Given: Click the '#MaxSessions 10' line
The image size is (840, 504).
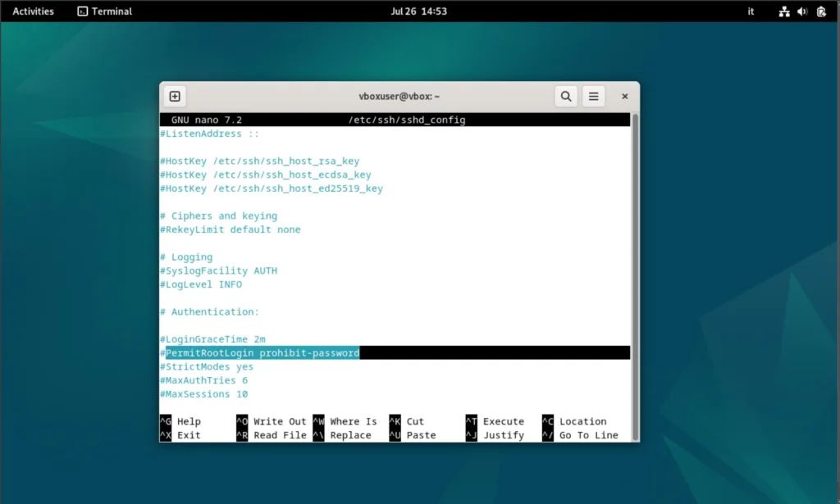Looking at the screenshot, I should click(203, 394).
